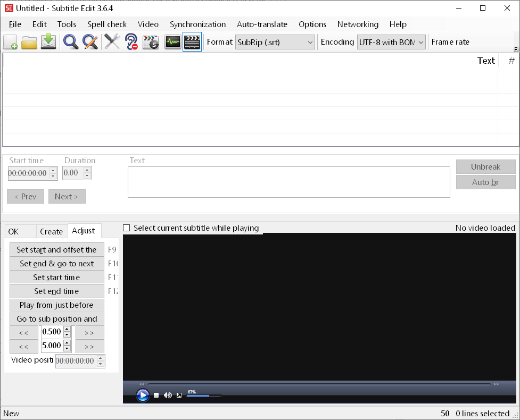Open Visual sync with the clock-film icon
Viewport: 520px width, 420px height.
coord(151,42)
